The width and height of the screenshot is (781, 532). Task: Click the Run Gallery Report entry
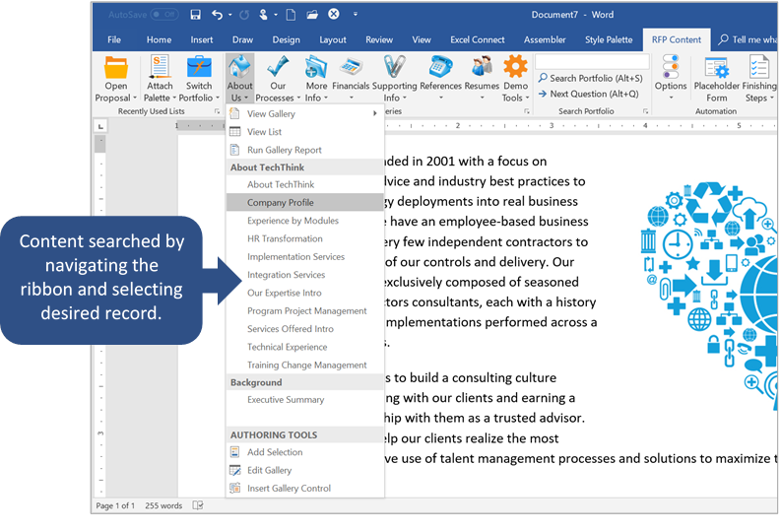pos(284,150)
